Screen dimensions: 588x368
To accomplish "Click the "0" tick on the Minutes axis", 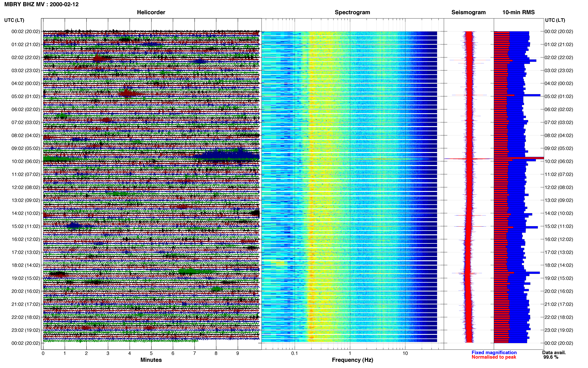I will 43,353.
